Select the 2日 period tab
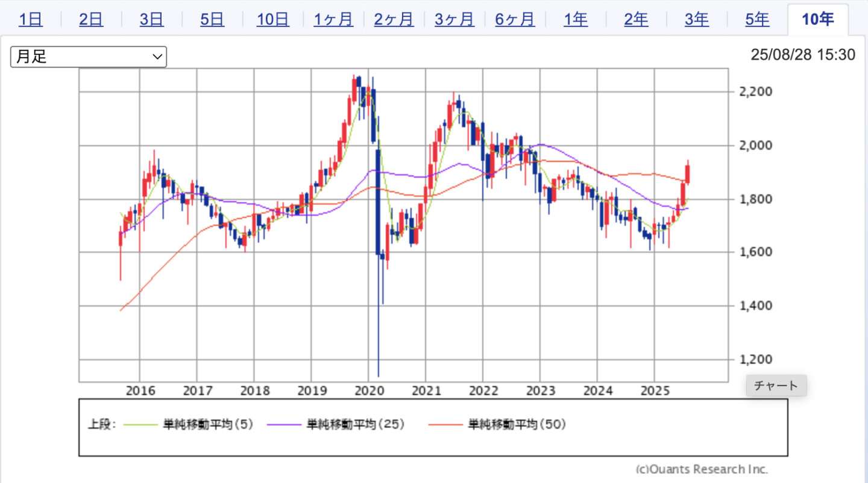This screenshot has height=483, width=868. [x=91, y=19]
